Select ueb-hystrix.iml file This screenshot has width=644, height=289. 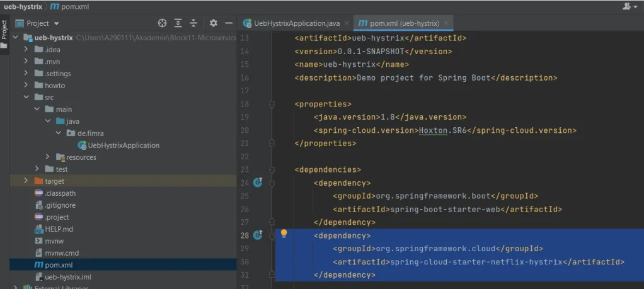coord(68,276)
